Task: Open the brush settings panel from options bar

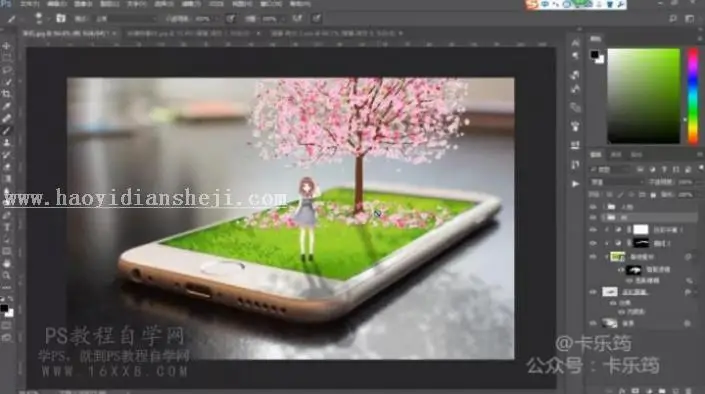Action: (61, 18)
